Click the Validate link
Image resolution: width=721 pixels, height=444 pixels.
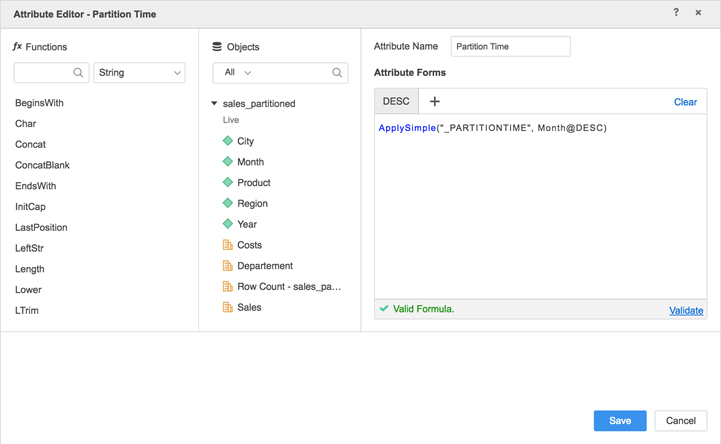tap(685, 311)
